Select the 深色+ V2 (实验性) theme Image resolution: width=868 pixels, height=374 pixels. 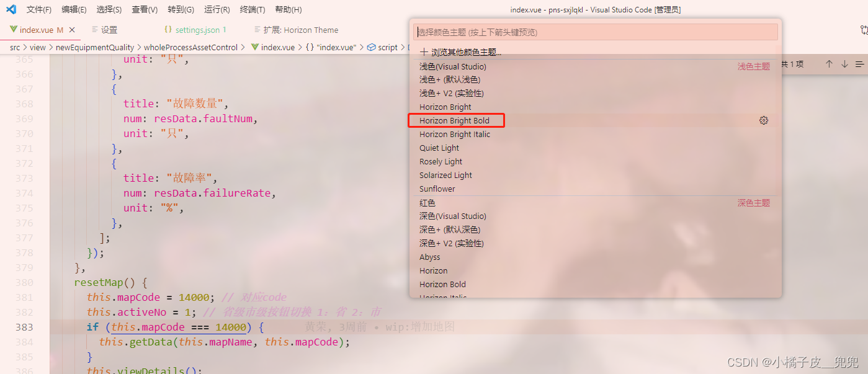(596, 243)
